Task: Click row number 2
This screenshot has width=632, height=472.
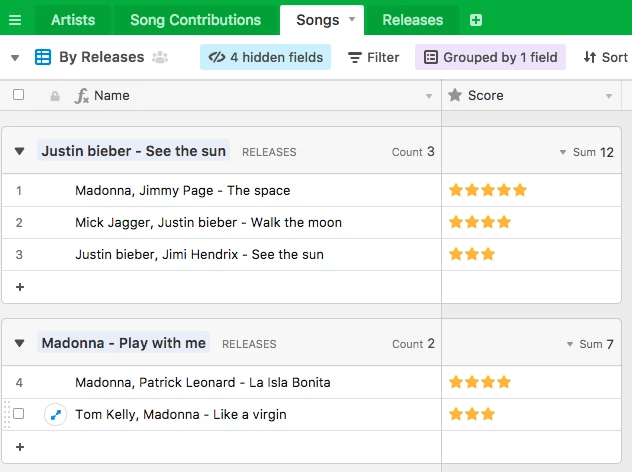Action: (19, 222)
